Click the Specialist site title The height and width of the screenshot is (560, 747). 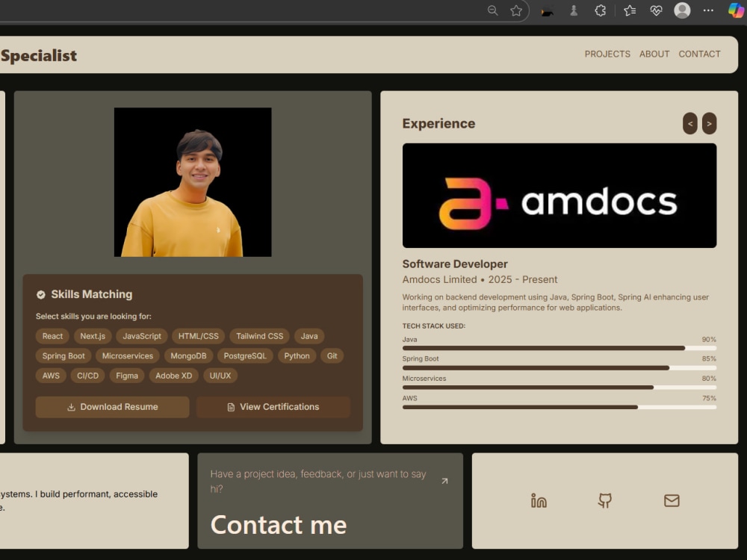(39, 56)
